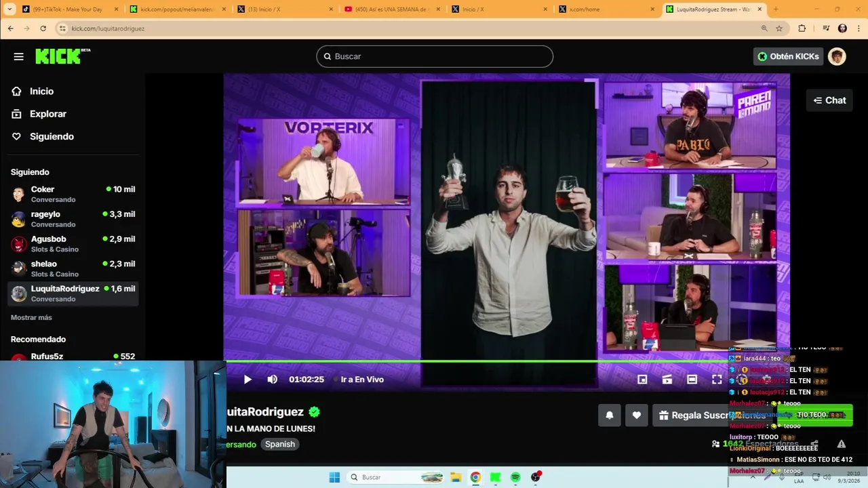Click the Spanish language tag

click(x=280, y=445)
